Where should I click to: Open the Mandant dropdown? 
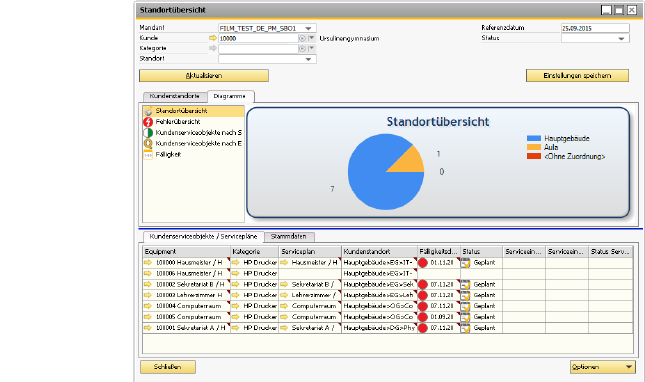click(x=308, y=28)
